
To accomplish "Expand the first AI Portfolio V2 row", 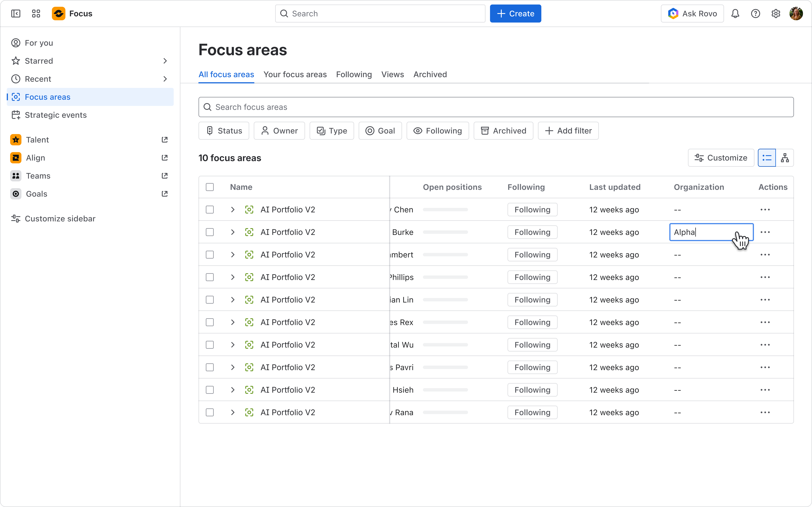I will click(x=232, y=210).
